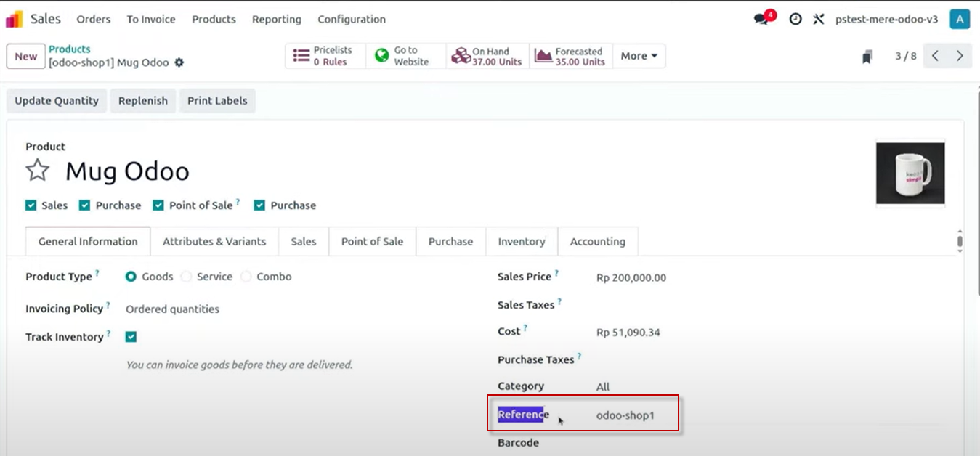Open the Odoo apps home icon
Viewport: 980px width, 456px height.
[x=15, y=20]
